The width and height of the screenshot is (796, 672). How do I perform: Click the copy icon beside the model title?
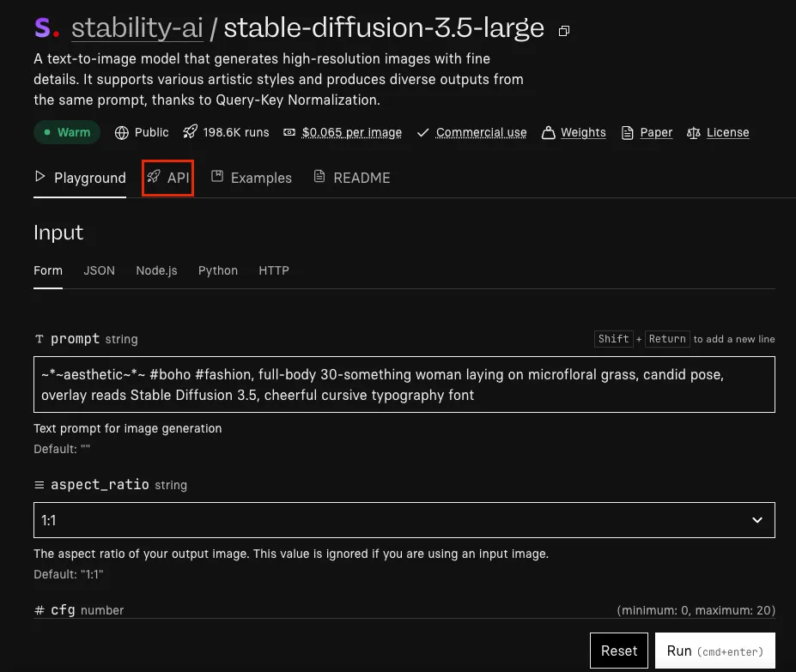563,30
